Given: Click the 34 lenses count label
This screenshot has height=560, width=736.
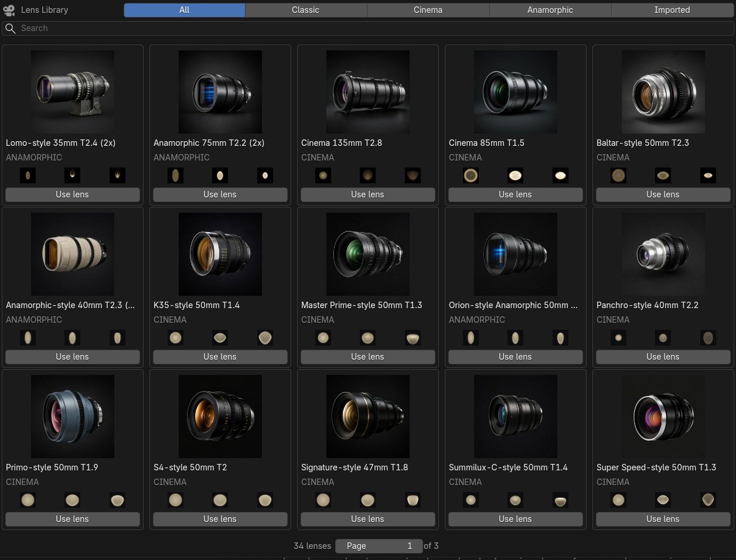Looking at the screenshot, I should click(312, 546).
